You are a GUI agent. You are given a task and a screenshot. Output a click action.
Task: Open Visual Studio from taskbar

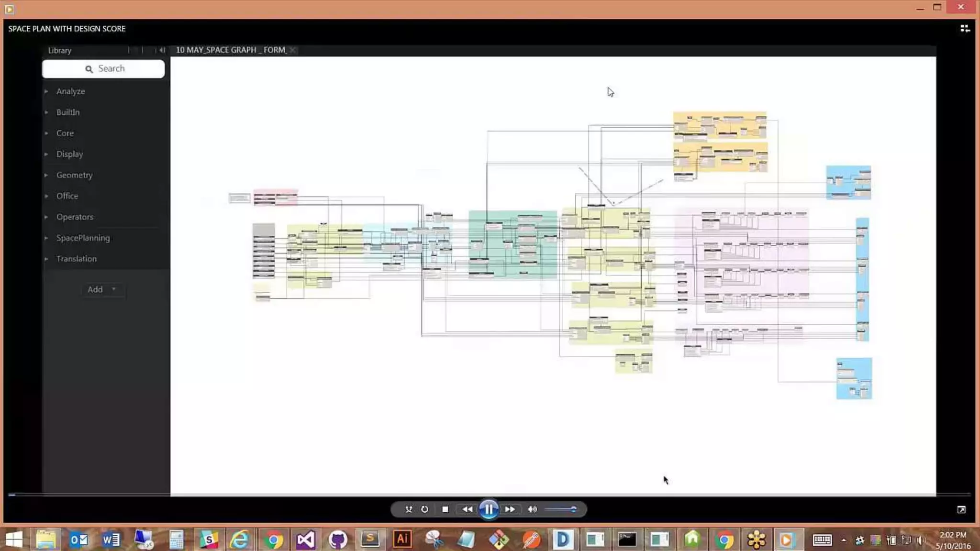pyautogui.click(x=305, y=540)
